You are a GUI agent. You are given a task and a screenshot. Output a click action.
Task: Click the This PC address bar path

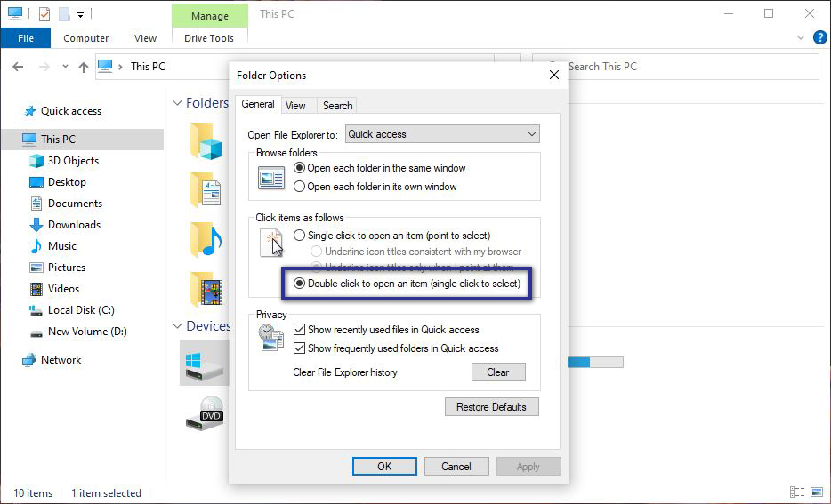coord(148,67)
